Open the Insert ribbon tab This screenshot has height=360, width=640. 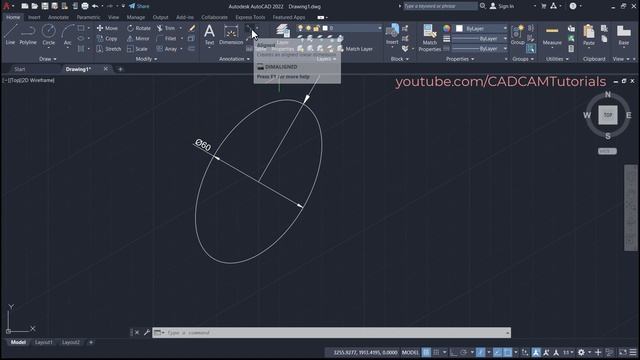pos(34,17)
